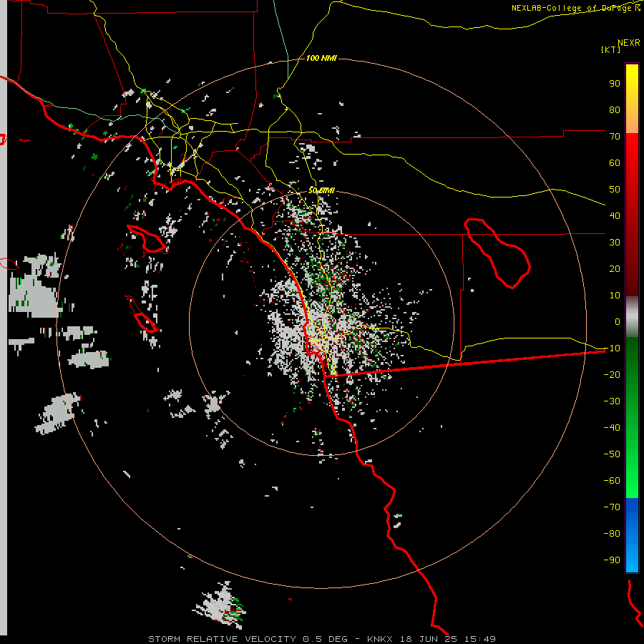Select the 0 value on velocity scale
644x644 pixels.
point(617,321)
